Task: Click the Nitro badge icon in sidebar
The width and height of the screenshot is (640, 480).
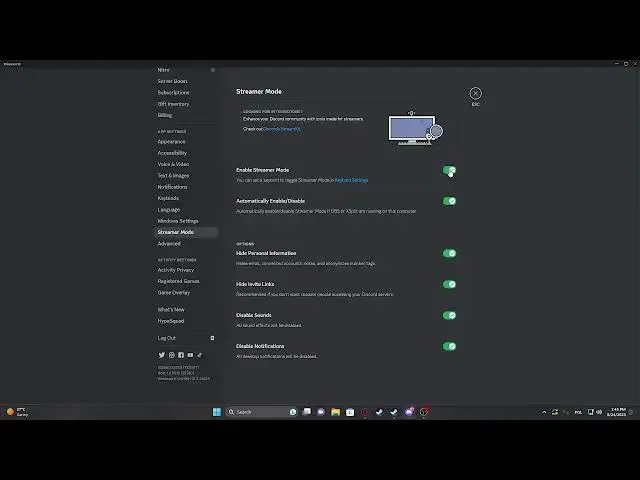Action: point(213,70)
